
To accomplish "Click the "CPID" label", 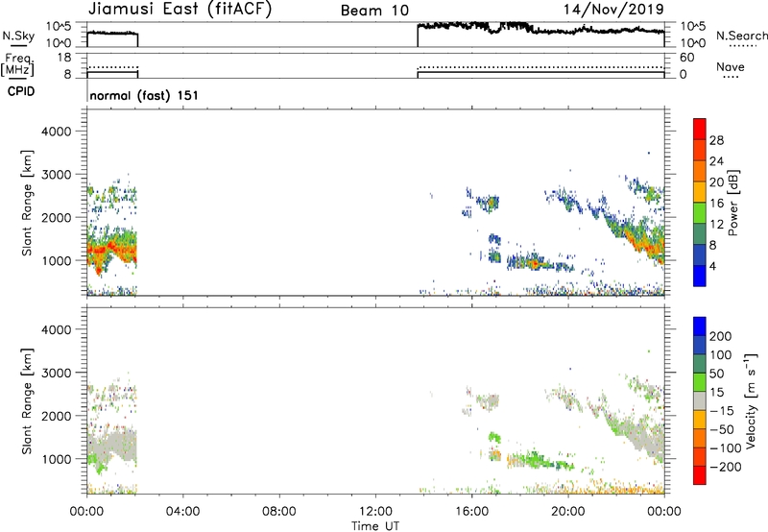I will pos(21,91).
